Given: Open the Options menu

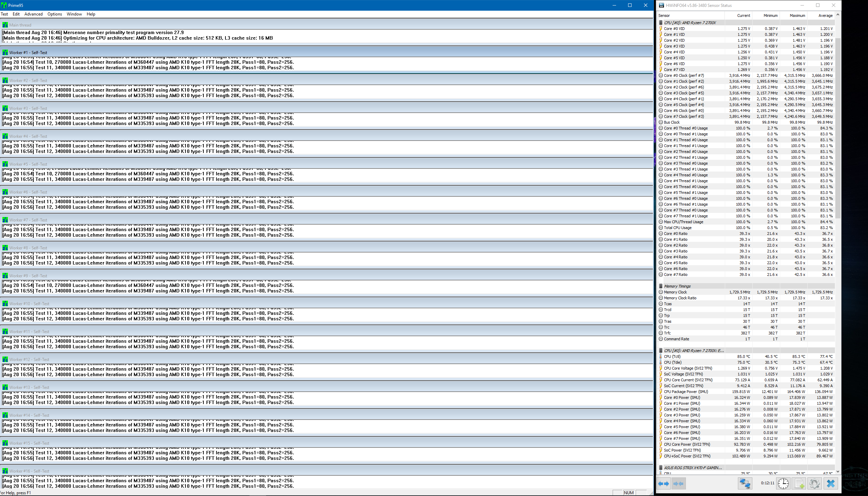Looking at the screenshot, I should 55,14.
